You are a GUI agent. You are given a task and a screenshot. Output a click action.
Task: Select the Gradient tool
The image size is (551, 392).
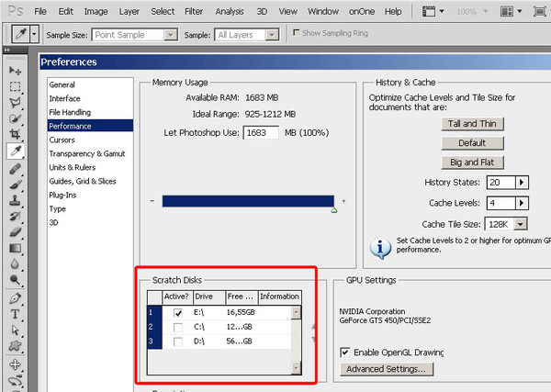tap(15, 249)
